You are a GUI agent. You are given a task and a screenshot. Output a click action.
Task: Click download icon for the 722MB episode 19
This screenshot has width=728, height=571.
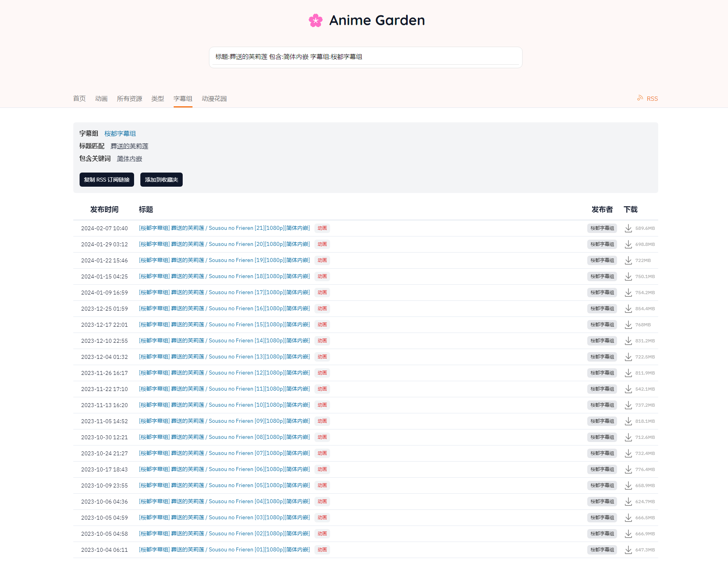(x=628, y=260)
